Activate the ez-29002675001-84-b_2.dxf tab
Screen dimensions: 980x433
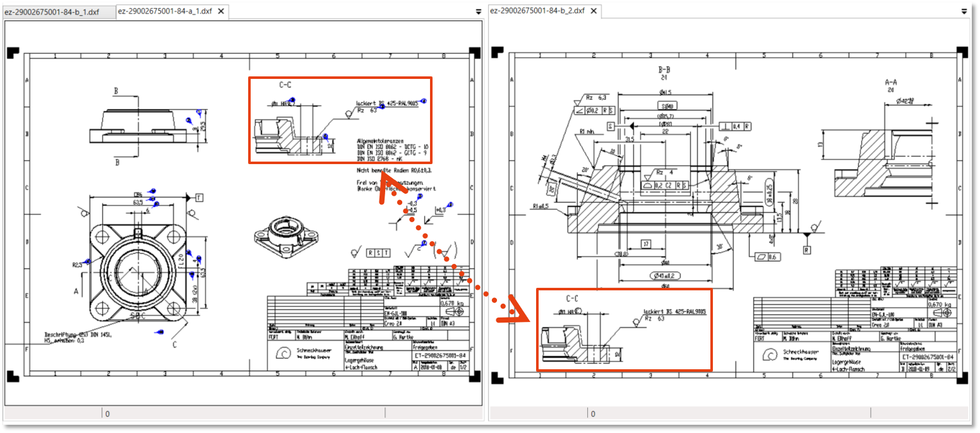click(537, 11)
